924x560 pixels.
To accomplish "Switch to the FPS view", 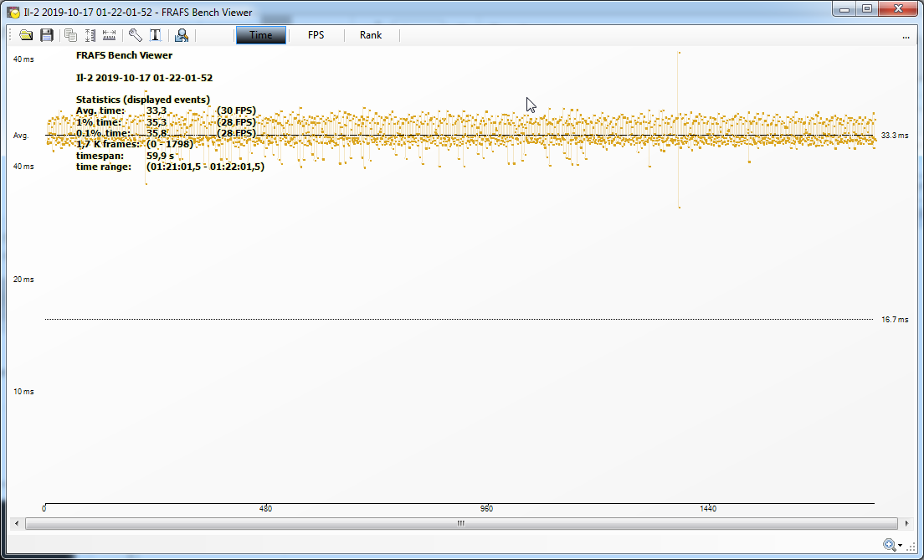I will 316,35.
